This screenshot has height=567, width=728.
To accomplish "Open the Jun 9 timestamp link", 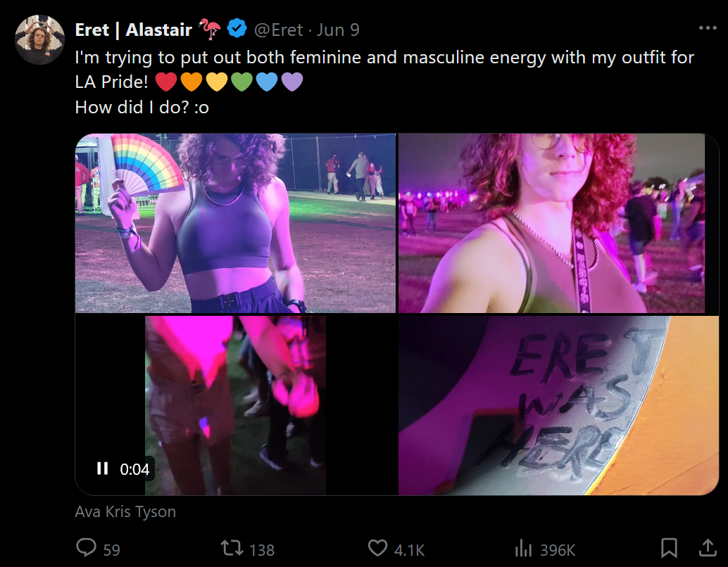I will (338, 30).
